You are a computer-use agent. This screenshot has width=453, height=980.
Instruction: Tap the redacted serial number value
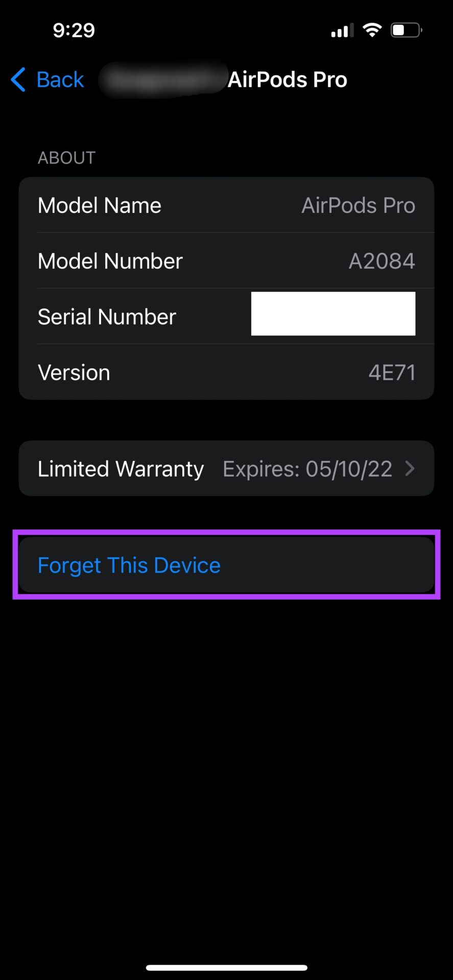pos(333,313)
